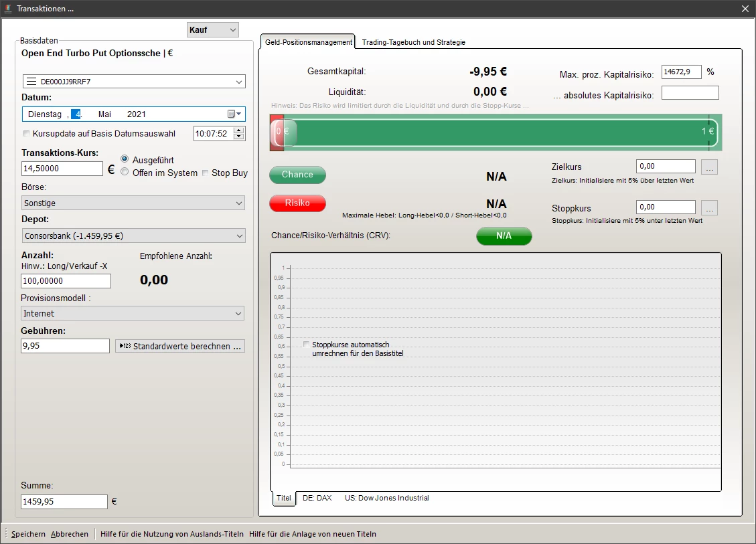Open the Kauf transaction type dropdown
Image resolution: width=756 pixels, height=544 pixels.
pyautogui.click(x=212, y=30)
